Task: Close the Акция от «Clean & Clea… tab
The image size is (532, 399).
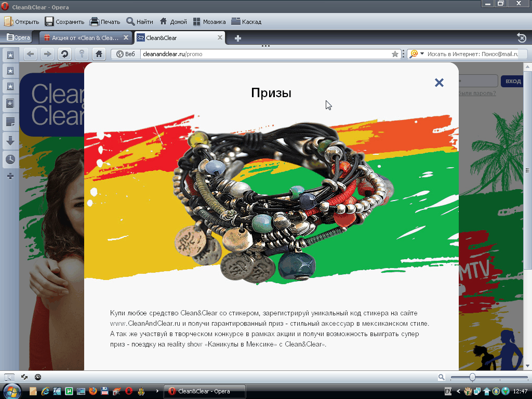Action: pos(126,37)
